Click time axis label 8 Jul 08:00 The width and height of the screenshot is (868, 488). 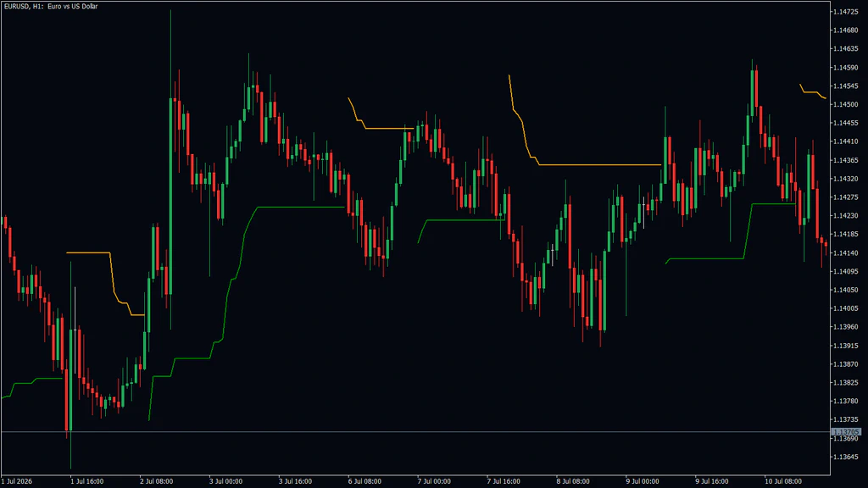[x=573, y=481]
